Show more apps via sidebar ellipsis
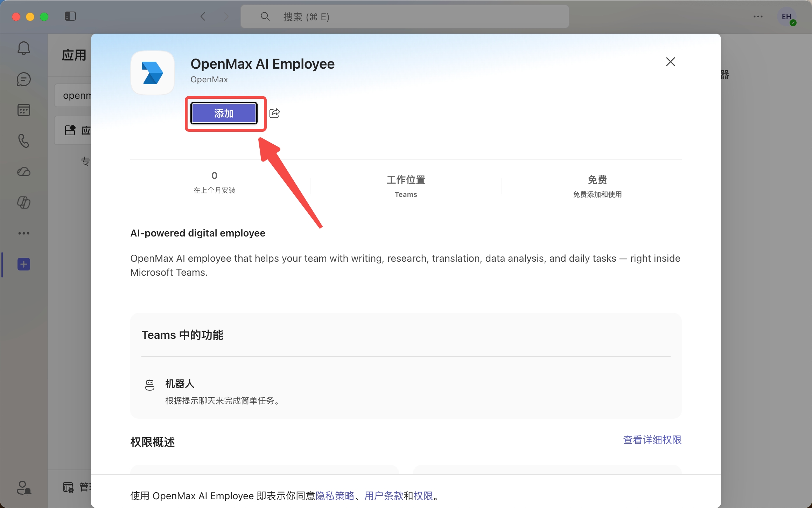Image resolution: width=812 pixels, height=508 pixels. click(x=24, y=233)
